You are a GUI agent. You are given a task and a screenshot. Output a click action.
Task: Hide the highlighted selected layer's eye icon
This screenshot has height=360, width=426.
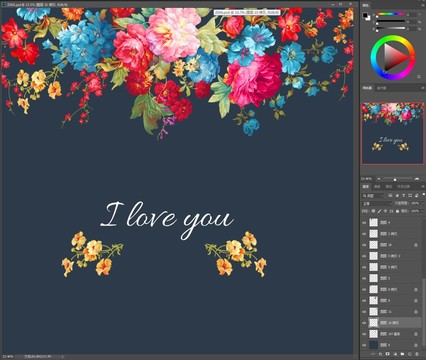364,323
